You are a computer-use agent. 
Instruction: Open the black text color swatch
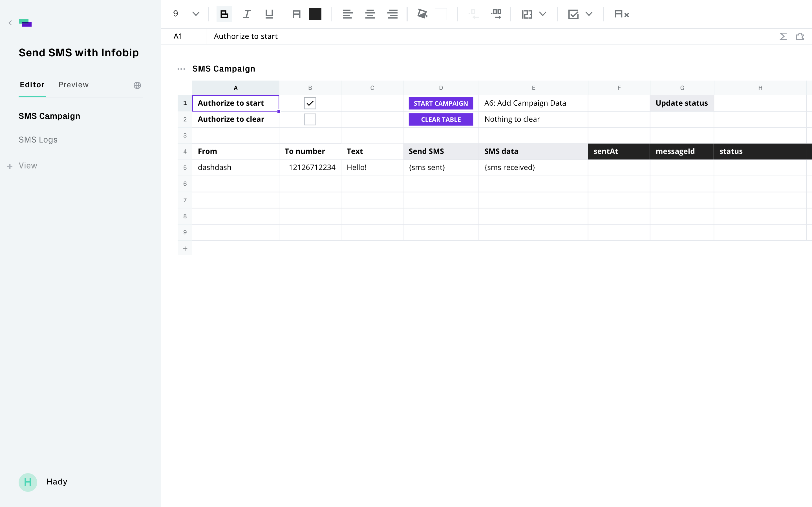click(315, 14)
